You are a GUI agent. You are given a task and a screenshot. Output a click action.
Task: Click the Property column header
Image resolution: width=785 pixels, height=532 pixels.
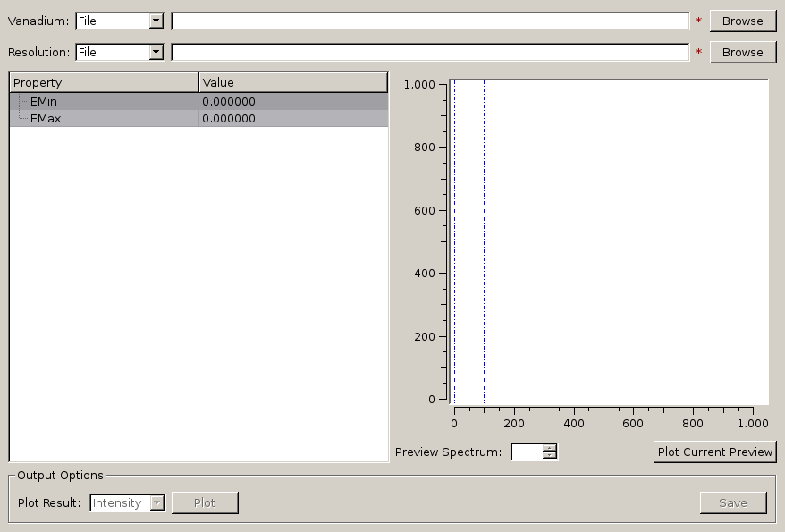(x=104, y=82)
